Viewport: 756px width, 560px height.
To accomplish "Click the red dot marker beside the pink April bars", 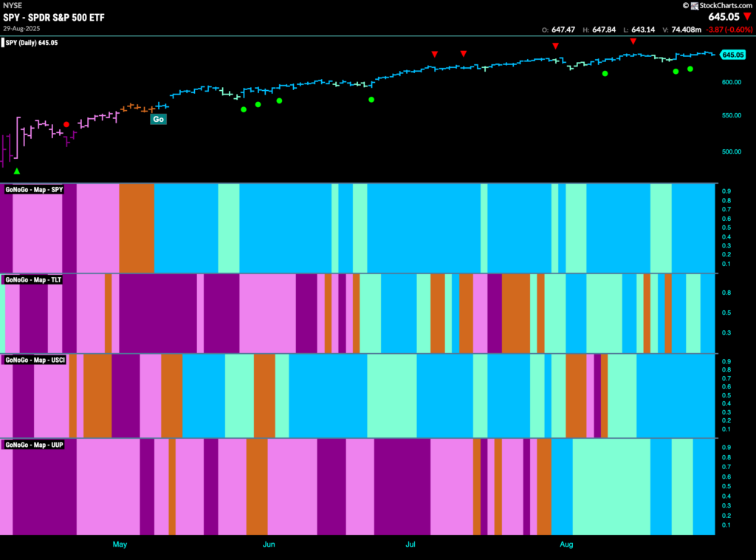I will click(x=66, y=124).
